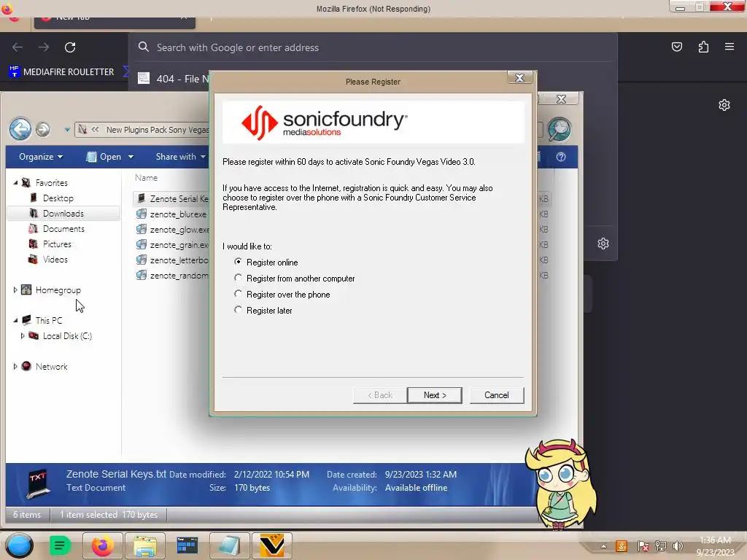Click the TXT file preview icon

(x=38, y=483)
